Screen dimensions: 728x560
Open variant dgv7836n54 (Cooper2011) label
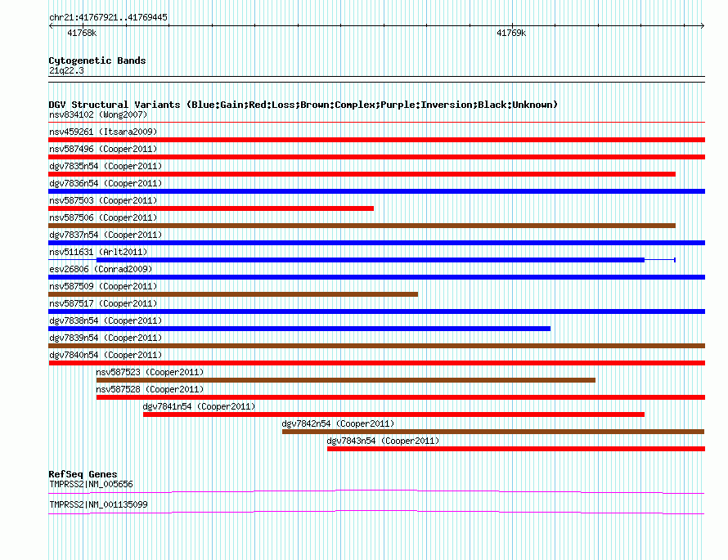(x=106, y=183)
